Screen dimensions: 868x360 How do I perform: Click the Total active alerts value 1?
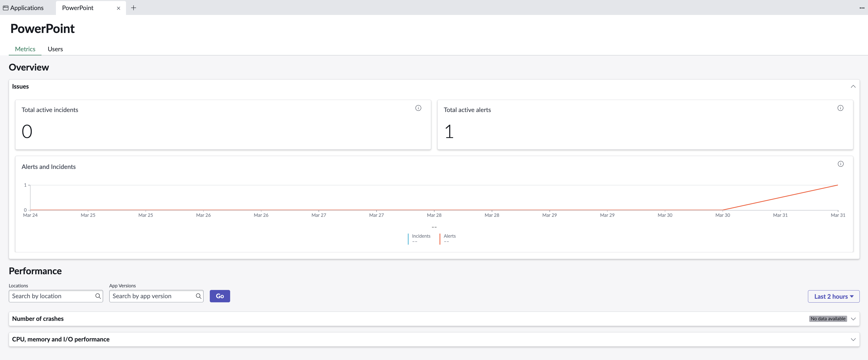449,131
